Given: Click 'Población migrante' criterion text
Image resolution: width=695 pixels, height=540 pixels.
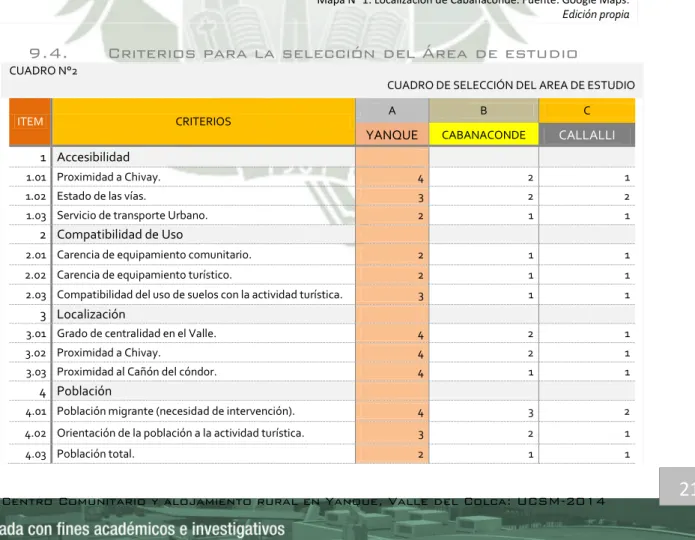Looking at the screenshot, I should click(x=176, y=411).
